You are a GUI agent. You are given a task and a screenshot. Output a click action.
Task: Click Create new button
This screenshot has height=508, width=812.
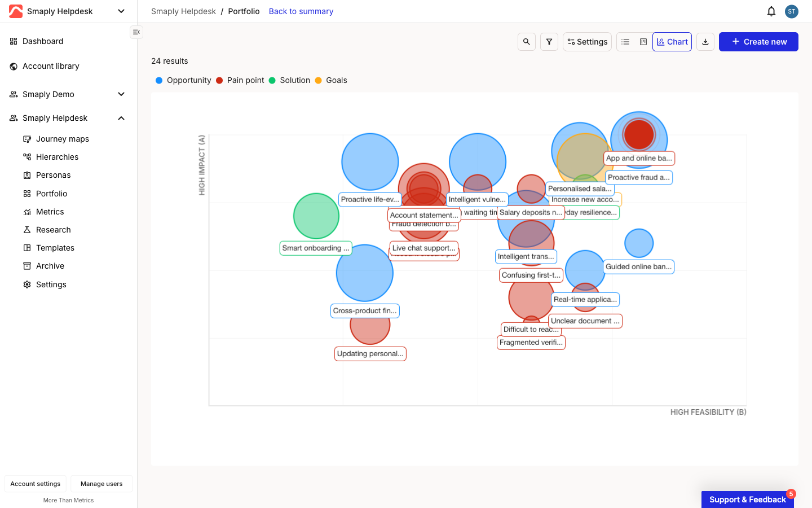(758, 42)
